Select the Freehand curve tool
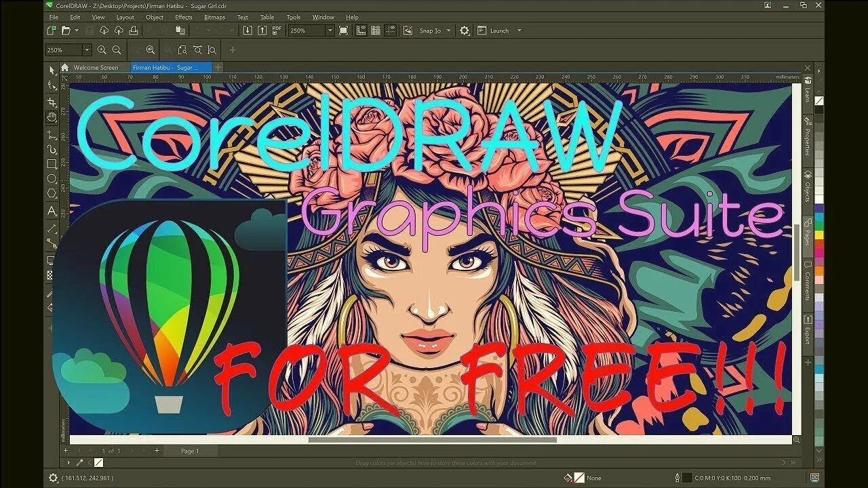This screenshot has width=868, height=488. [x=52, y=134]
